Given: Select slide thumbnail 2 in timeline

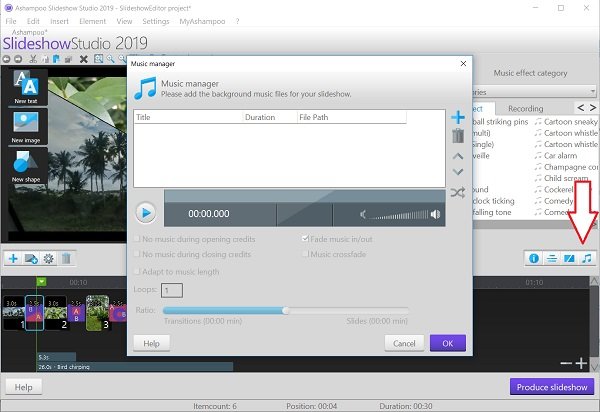Looking at the screenshot, I should click(x=56, y=313).
